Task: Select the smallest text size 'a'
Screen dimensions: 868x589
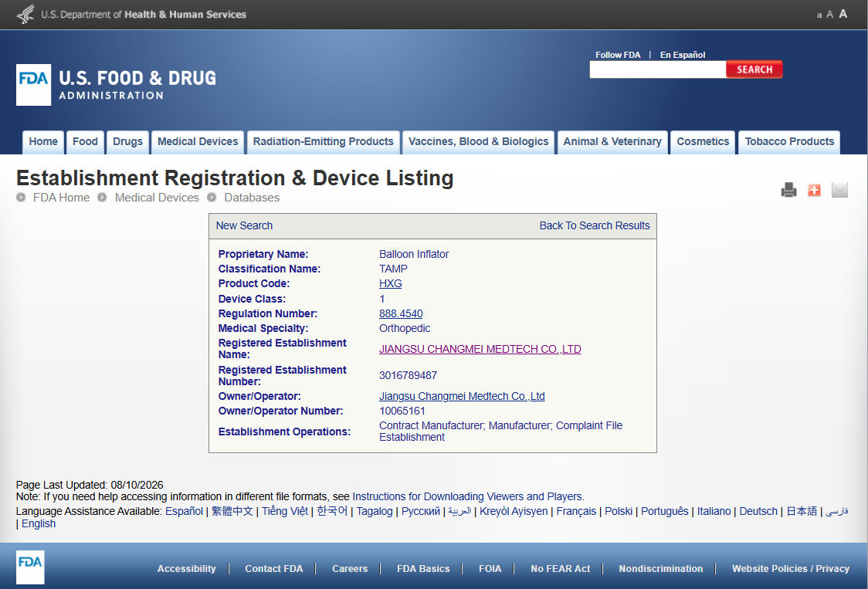Action: [819, 15]
